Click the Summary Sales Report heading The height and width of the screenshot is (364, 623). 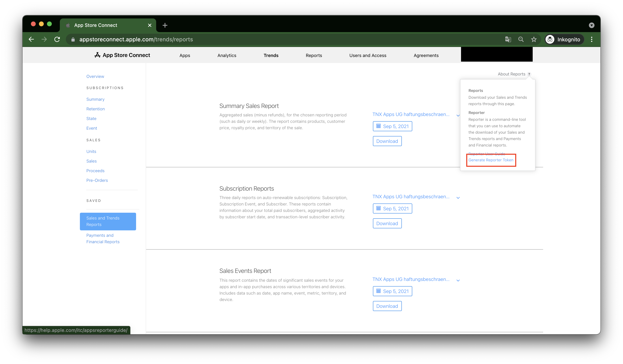(249, 106)
